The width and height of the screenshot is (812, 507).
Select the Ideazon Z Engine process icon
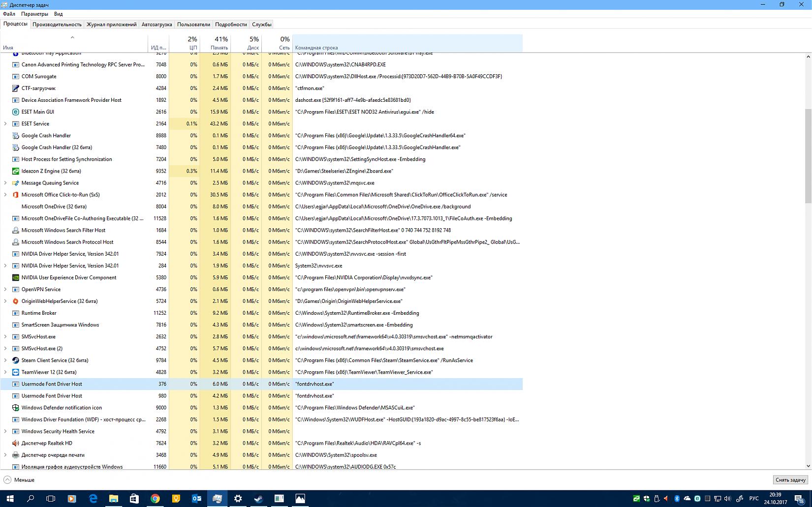[15, 171]
